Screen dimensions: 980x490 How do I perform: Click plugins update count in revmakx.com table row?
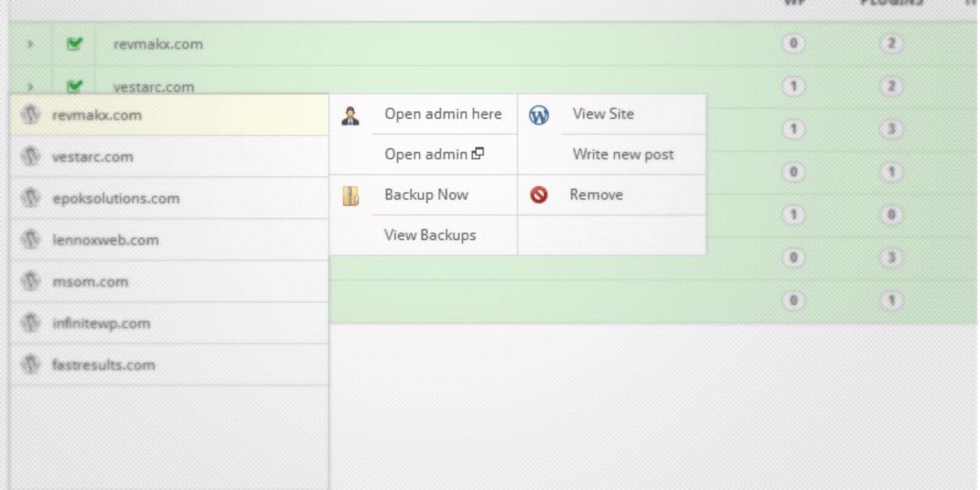click(891, 43)
